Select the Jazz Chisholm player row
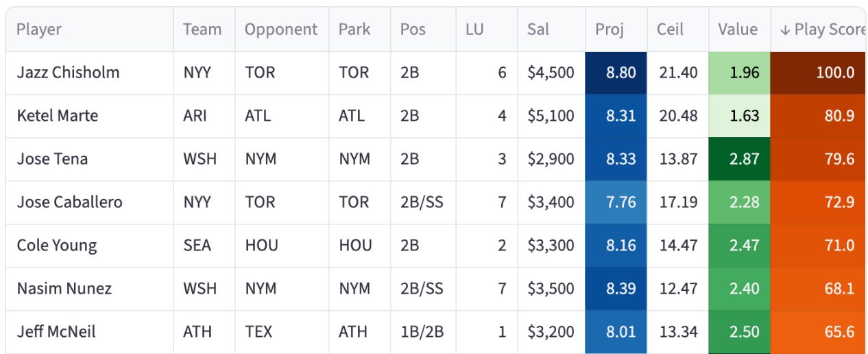 coord(436,73)
